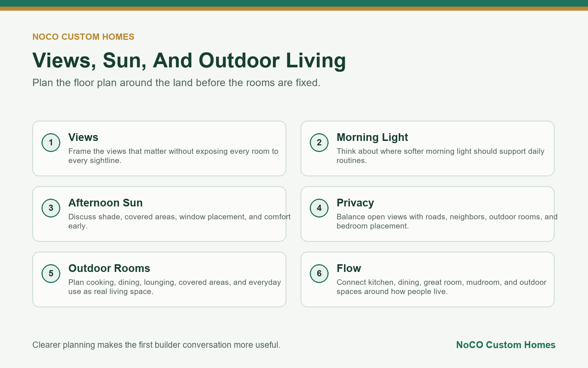
Task: Select the Privacy card heading
Action: 355,203
